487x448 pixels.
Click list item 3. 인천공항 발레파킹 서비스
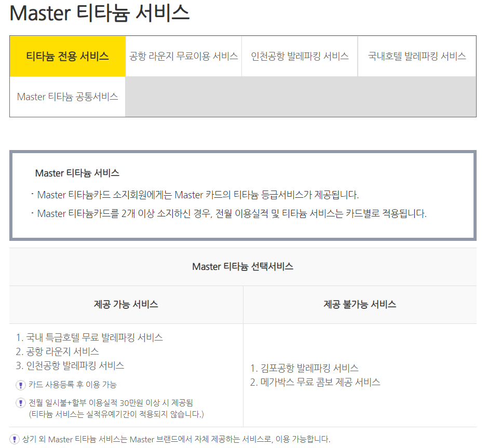(x=70, y=365)
